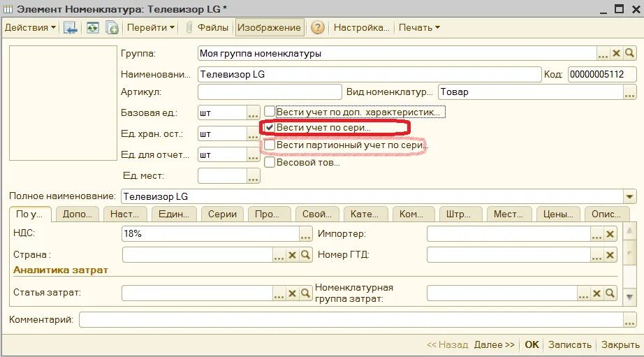Choose Номенклатурная группа затрат via ellipsis
This screenshot has width=644, height=357.
click(584, 293)
